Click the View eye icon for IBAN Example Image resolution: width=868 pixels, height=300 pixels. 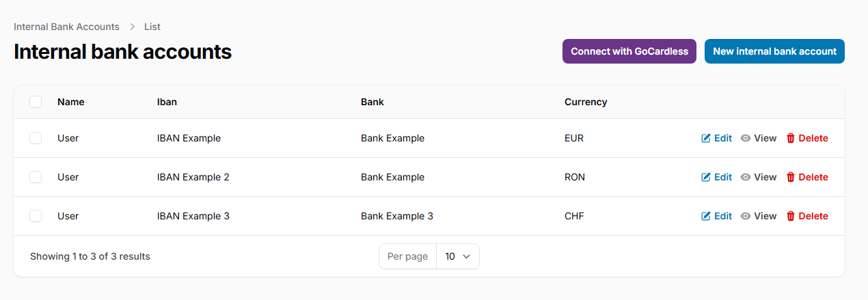pos(746,138)
